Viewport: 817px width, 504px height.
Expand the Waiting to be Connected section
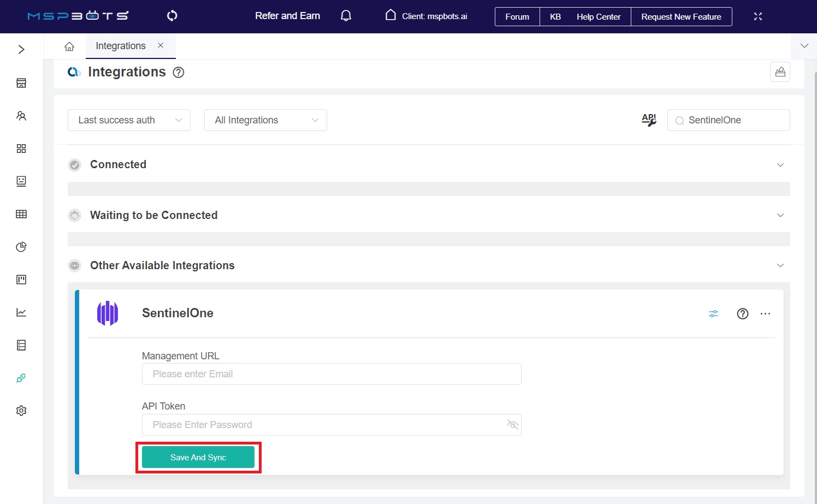(780, 215)
